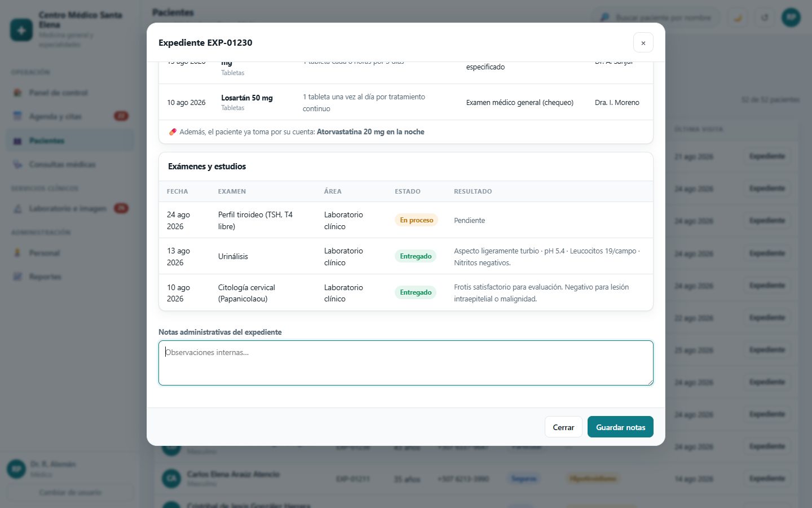Click the refresh icon in the top bar
This screenshot has width=812, height=508.
pyautogui.click(x=765, y=17)
